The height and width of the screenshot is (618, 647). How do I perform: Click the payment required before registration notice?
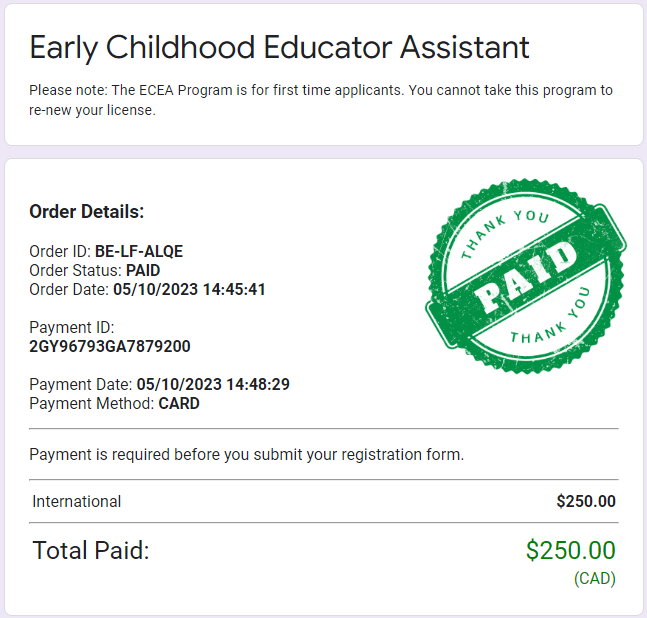click(247, 455)
